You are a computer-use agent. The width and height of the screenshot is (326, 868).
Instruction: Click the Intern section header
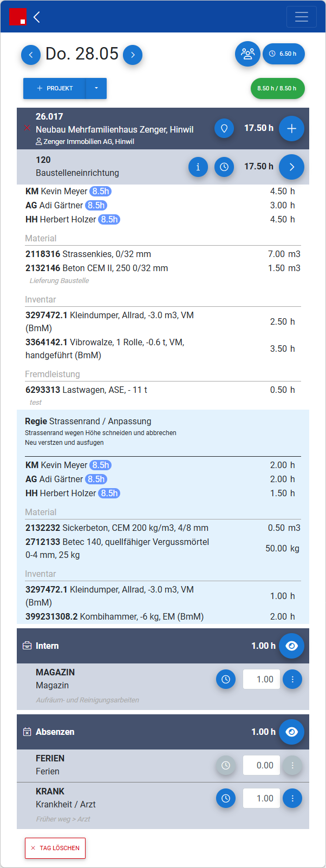[x=163, y=646]
